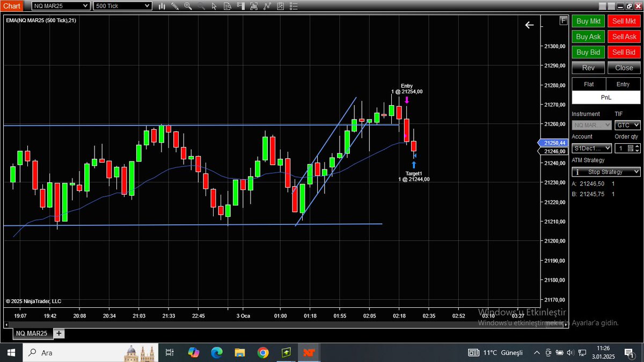Open Google Chrome from taskbar
The width and height of the screenshot is (644, 362).
(263, 352)
